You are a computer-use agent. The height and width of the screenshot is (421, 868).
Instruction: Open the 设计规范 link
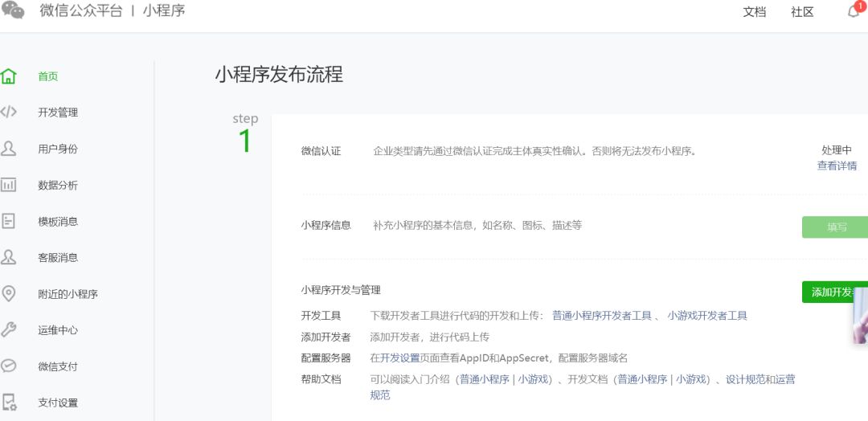tap(745, 379)
